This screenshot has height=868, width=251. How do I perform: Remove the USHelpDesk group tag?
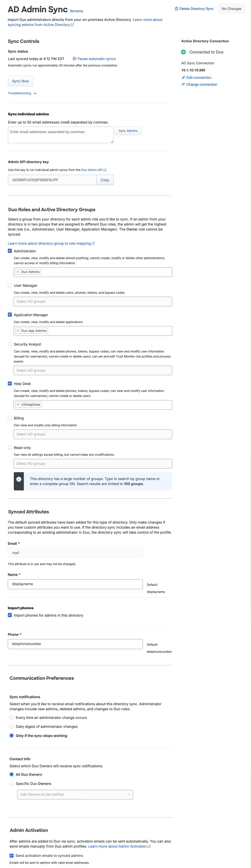(x=18, y=404)
